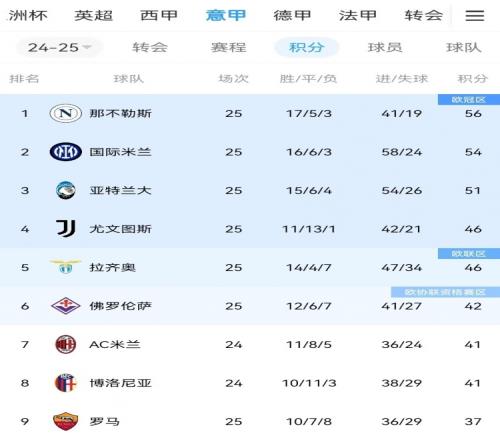Open team 尤文图斯 by its name

(120, 229)
